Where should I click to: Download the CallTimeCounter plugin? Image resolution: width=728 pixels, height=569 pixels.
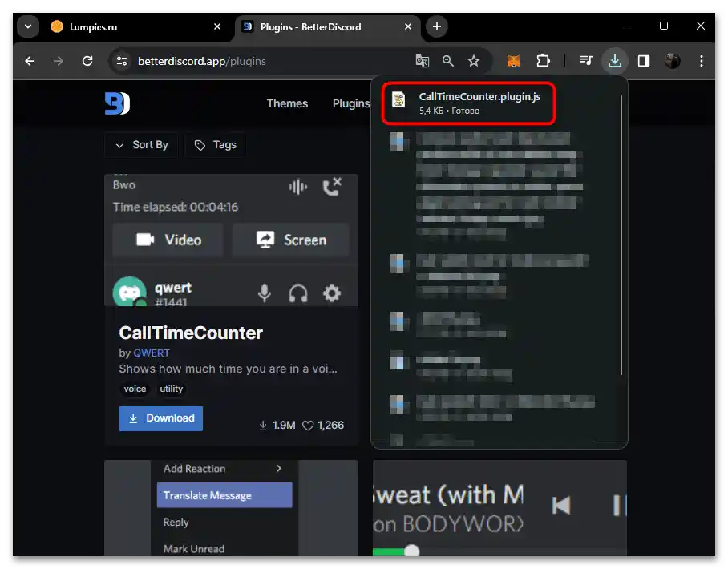[x=160, y=418]
